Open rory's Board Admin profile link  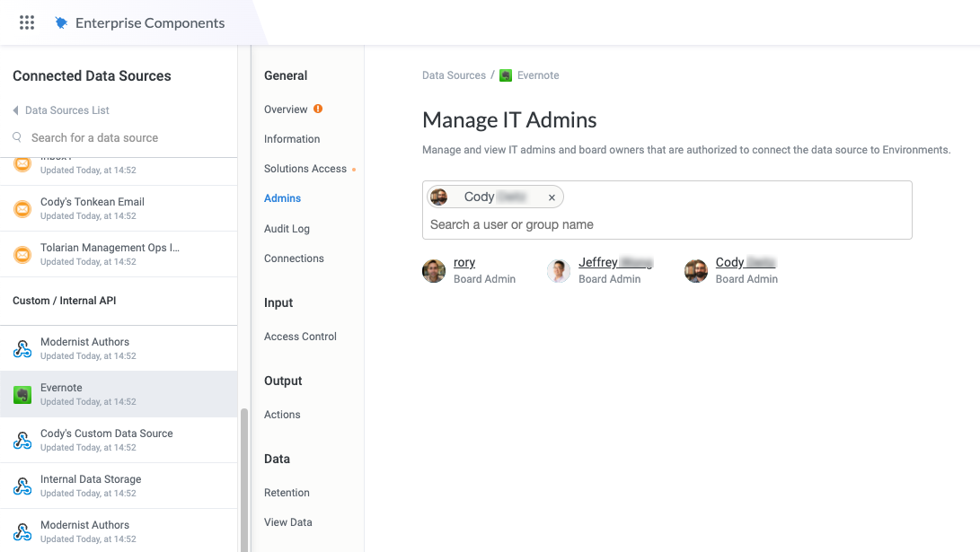(464, 262)
